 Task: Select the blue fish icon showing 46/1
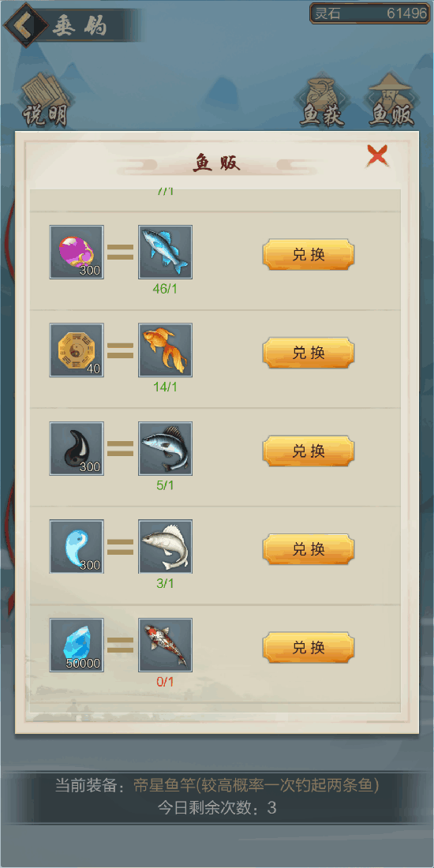[165, 252]
